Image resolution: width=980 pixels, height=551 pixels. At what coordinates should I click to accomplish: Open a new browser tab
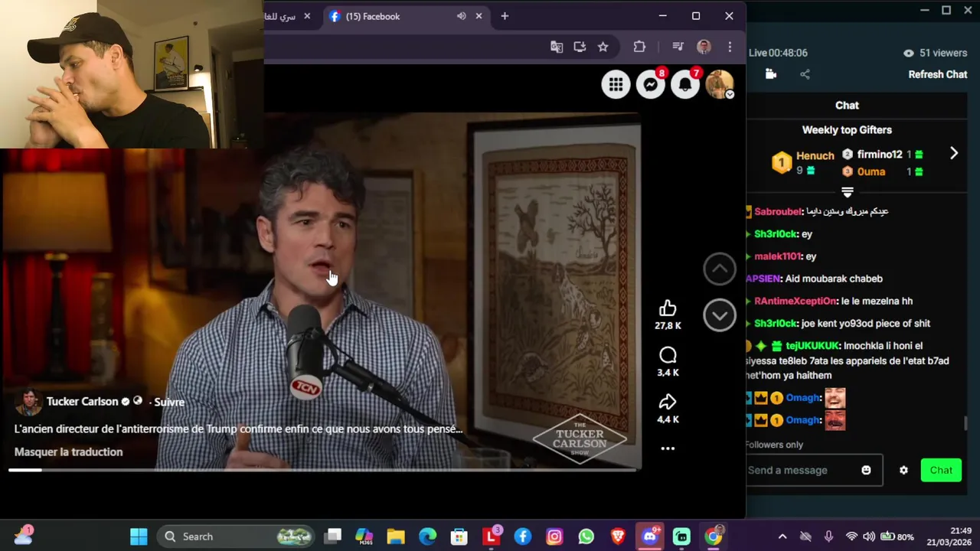click(x=505, y=16)
